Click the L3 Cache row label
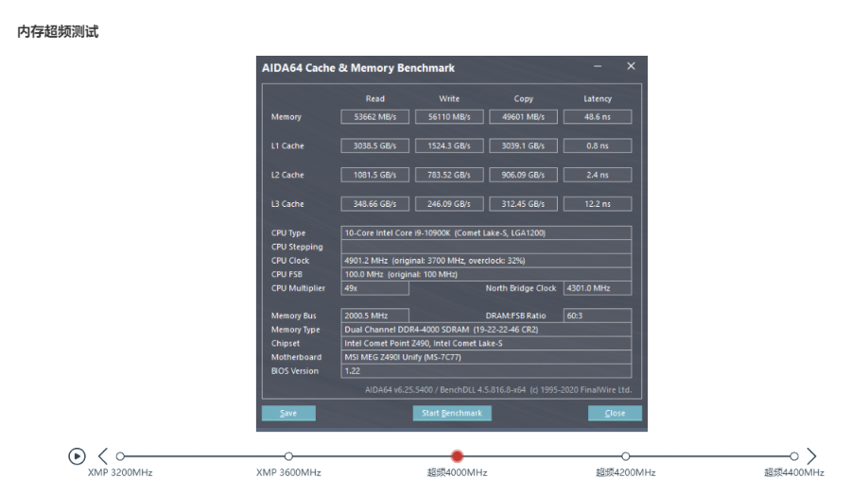The image size is (868, 495). click(x=287, y=204)
